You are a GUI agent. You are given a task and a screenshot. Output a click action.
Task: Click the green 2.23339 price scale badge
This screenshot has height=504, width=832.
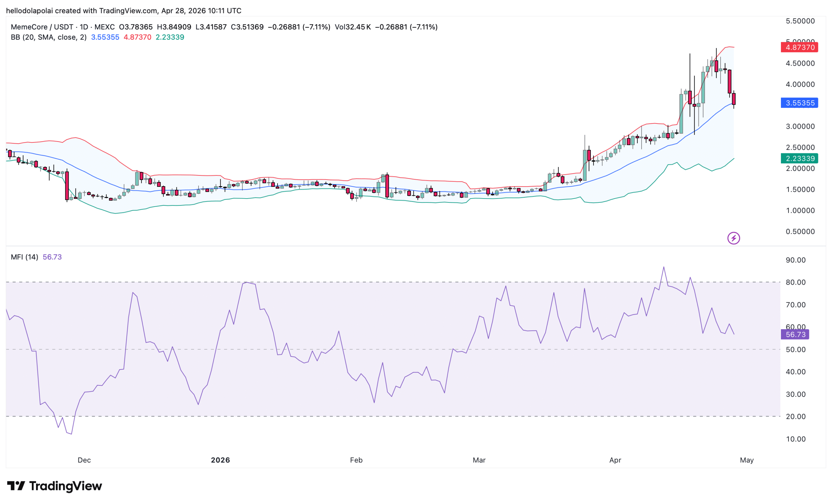(x=799, y=159)
